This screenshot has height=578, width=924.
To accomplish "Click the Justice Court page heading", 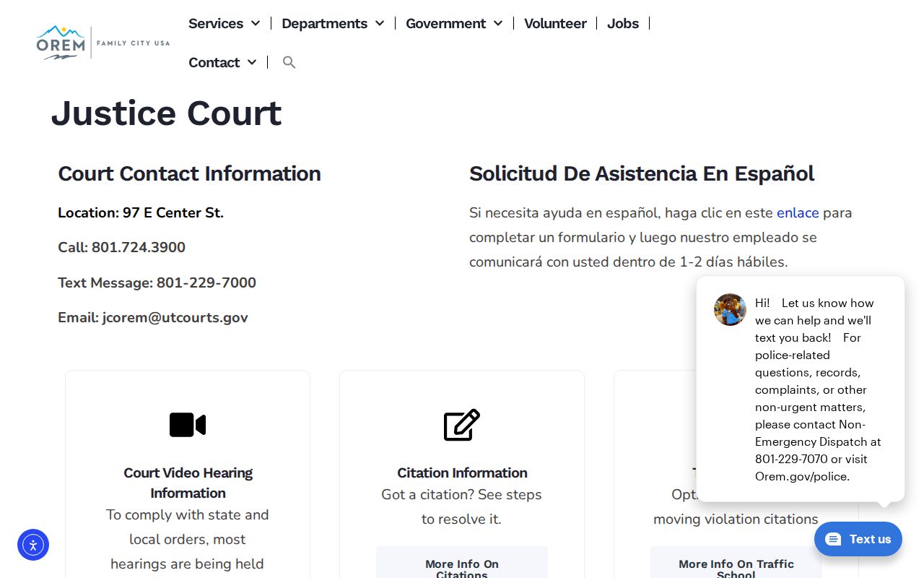I will tap(166, 113).
